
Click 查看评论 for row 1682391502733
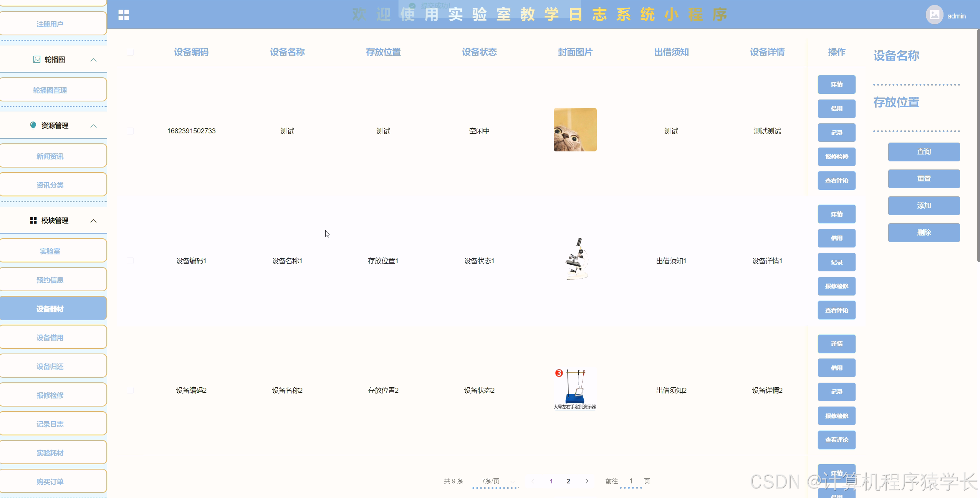(837, 181)
